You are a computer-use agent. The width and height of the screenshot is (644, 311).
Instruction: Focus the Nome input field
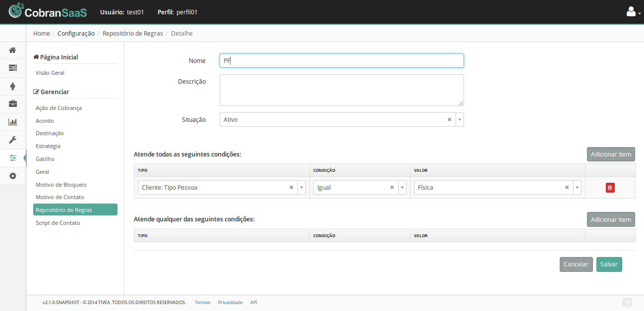coord(342,60)
